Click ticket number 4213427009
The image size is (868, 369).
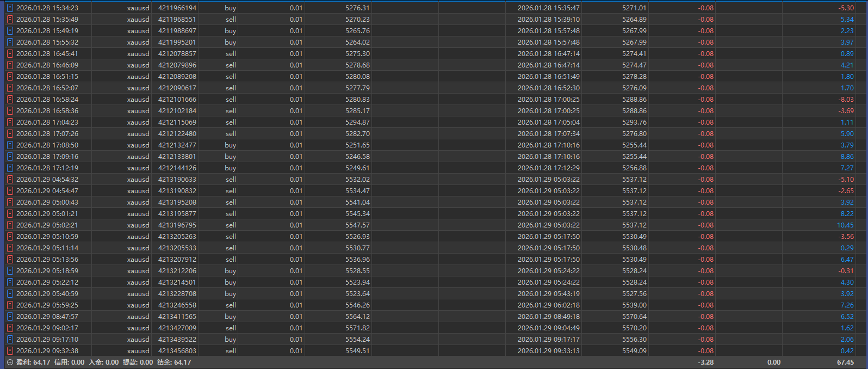tap(177, 328)
